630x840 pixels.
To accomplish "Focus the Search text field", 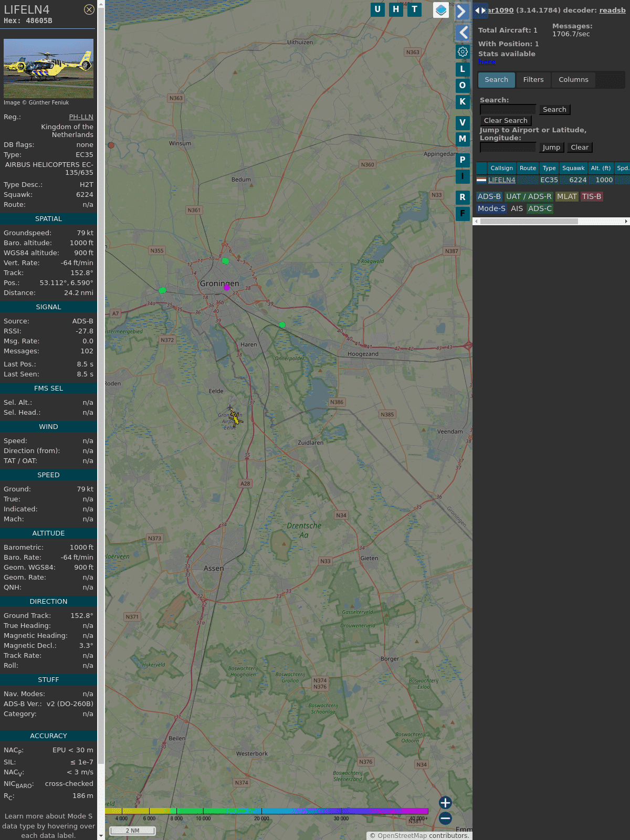I will point(508,110).
